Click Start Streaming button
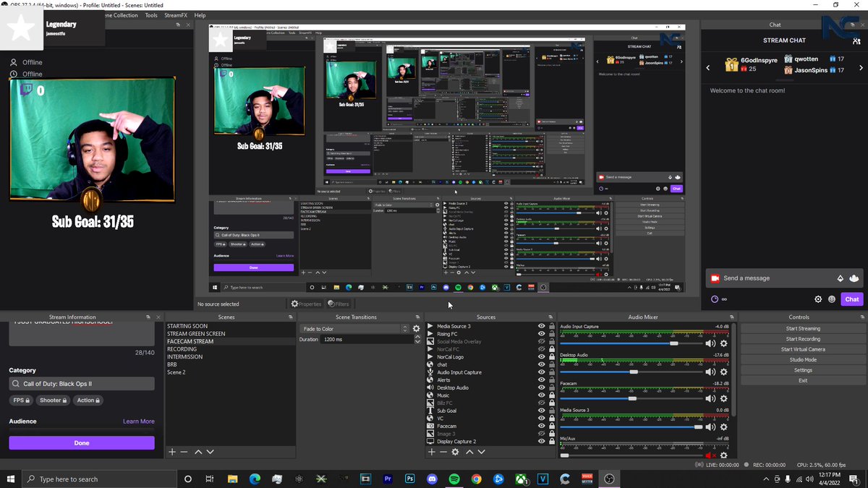Screen dimensions: 868x488 tap(803, 328)
